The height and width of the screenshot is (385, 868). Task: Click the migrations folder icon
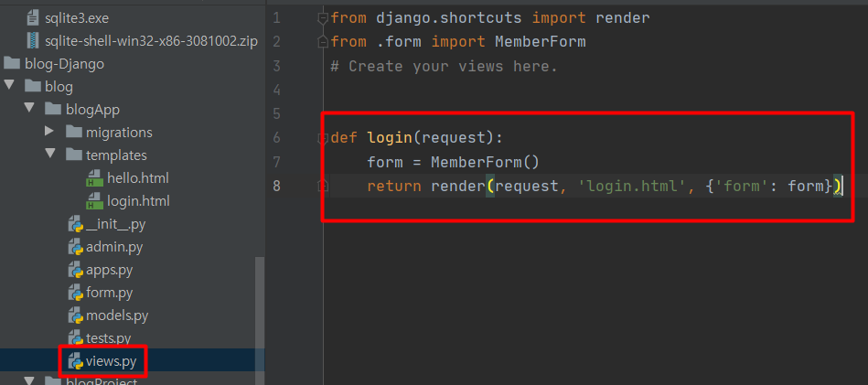(x=73, y=132)
